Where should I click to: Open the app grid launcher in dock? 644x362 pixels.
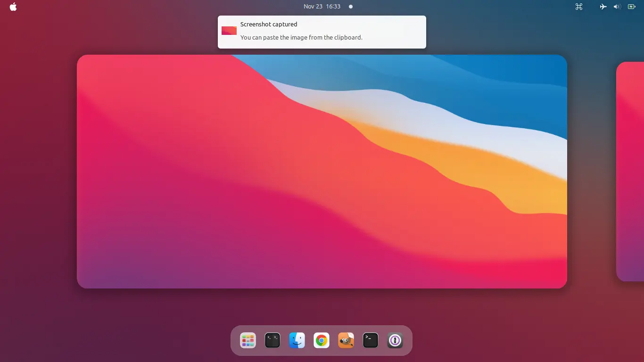click(x=248, y=340)
